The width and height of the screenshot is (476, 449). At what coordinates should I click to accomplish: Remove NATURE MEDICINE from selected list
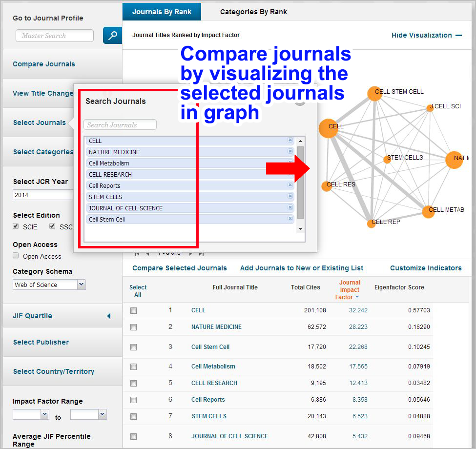coord(290,152)
